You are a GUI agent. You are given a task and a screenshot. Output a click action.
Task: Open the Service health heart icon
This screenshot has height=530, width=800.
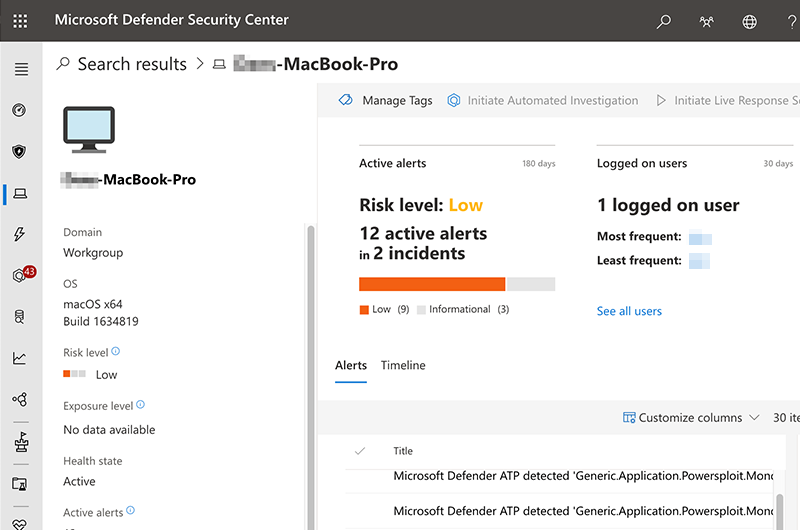coord(19,524)
